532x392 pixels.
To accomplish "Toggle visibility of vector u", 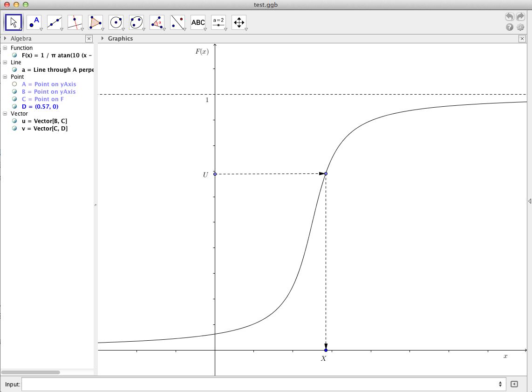I will point(14,121).
